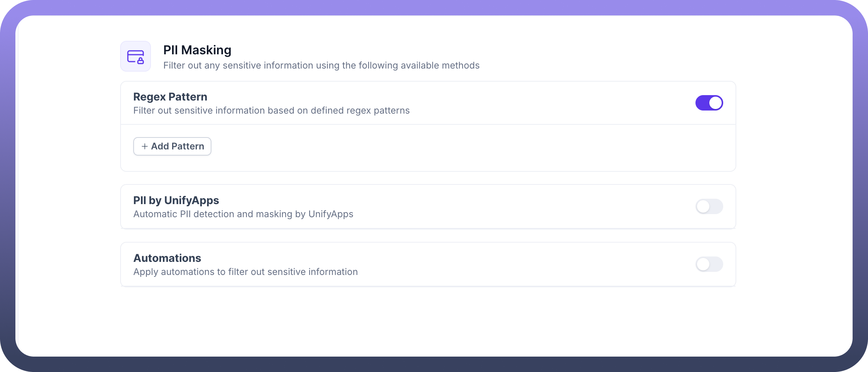The width and height of the screenshot is (868, 372).
Task: Click the PII Masking card-lock icon
Action: click(x=136, y=57)
